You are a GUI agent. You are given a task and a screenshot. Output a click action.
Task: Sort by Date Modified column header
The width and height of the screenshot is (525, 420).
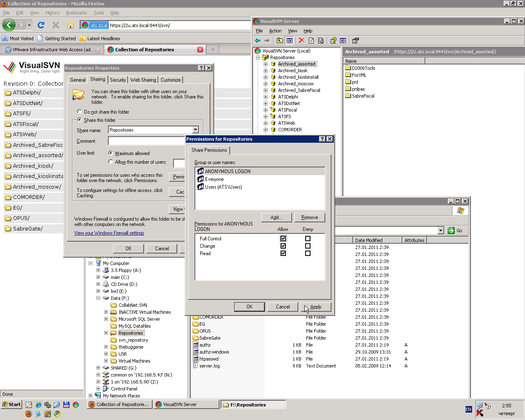pos(377,240)
